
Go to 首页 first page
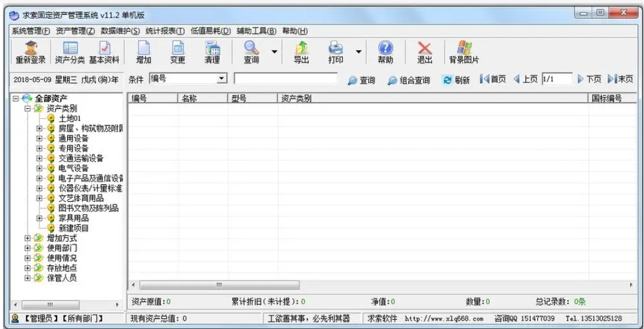[493, 79]
